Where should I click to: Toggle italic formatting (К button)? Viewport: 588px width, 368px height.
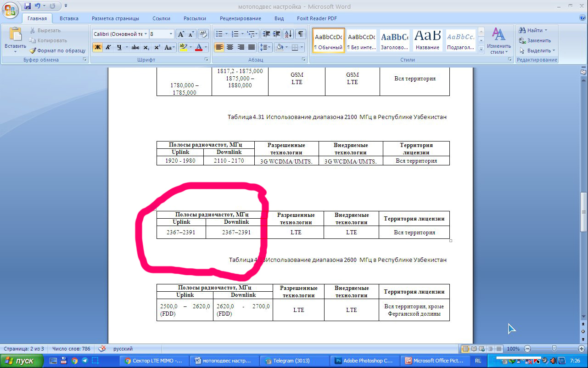(x=108, y=47)
